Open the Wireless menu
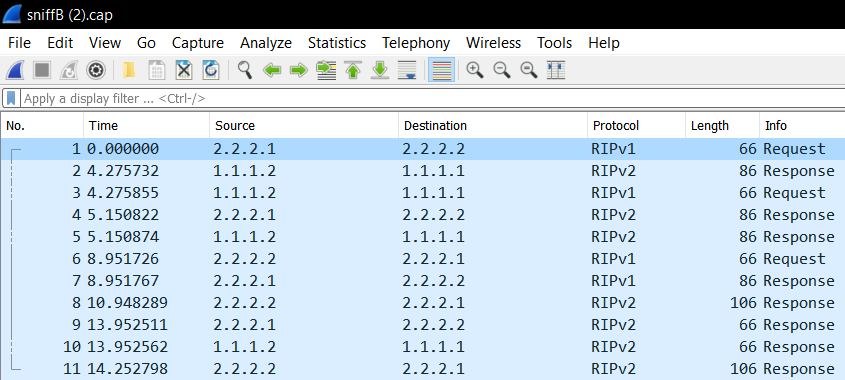 (x=494, y=43)
